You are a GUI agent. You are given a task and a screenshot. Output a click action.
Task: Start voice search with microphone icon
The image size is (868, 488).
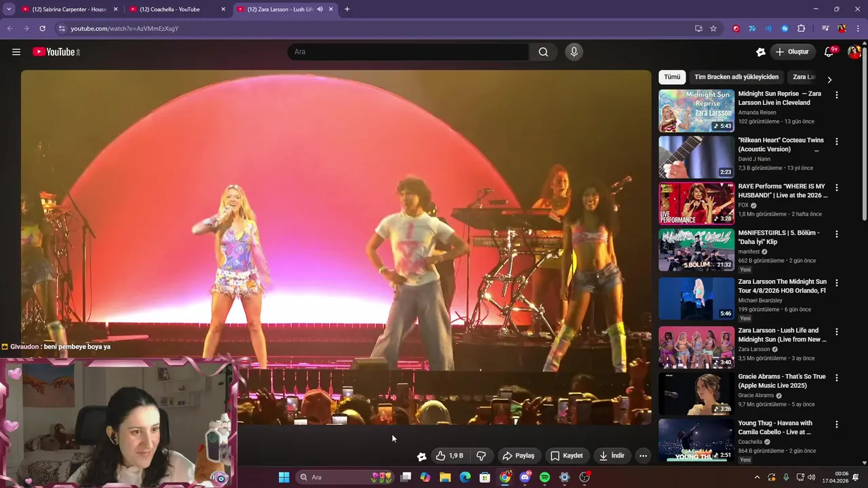pyautogui.click(x=574, y=52)
